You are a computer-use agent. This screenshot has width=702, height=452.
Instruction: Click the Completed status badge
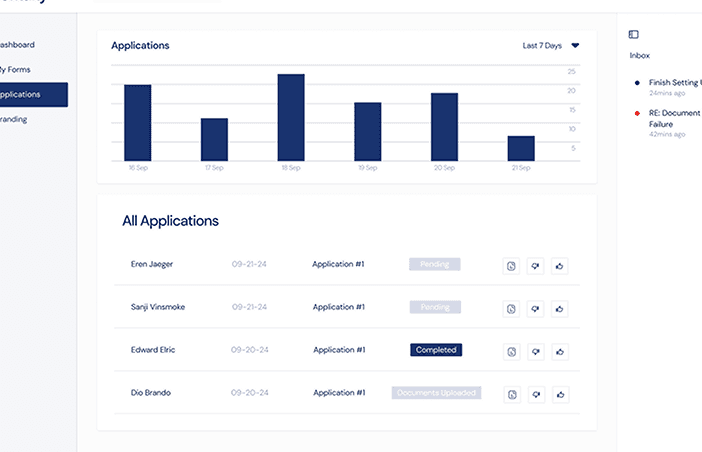436,350
